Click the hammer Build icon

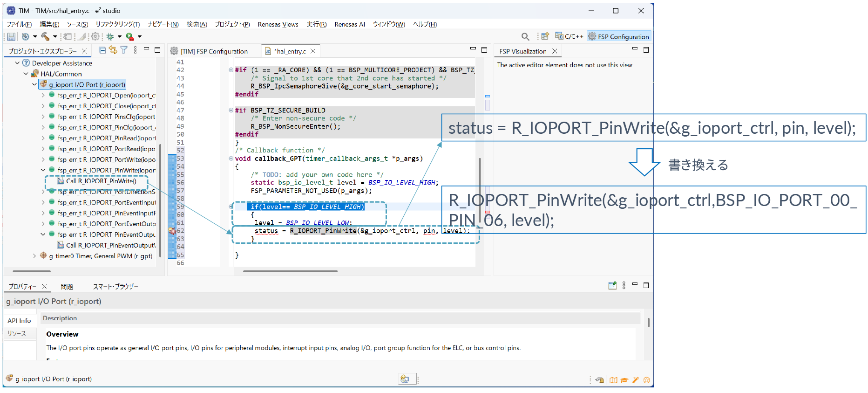(45, 36)
